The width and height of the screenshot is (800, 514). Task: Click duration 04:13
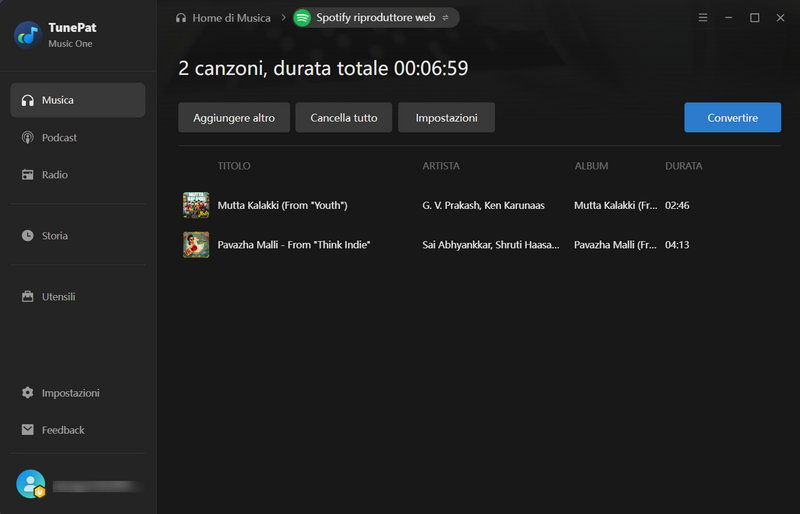click(x=677, y=244)
